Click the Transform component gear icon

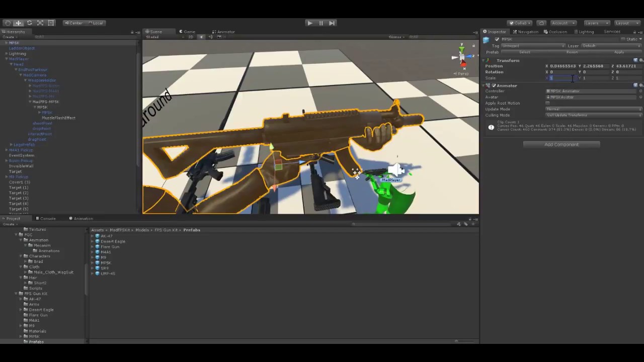640,60
